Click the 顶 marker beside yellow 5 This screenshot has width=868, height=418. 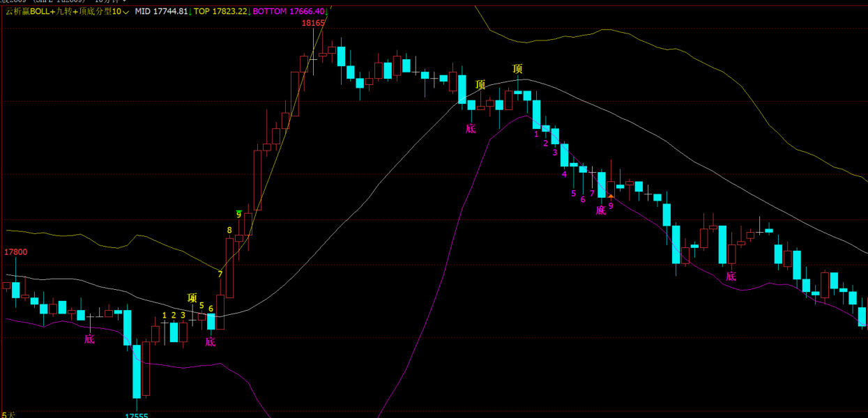[x=192, y=297]
